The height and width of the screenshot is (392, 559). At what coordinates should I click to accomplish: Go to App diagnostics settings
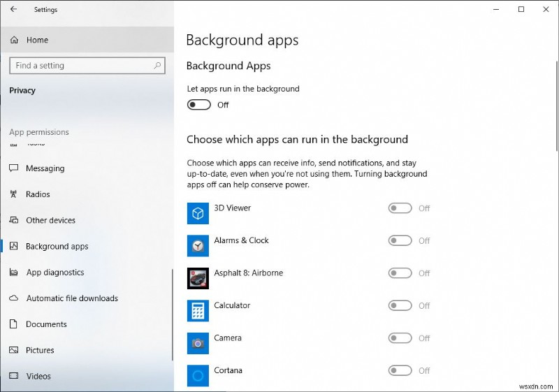click(x=55, y=273)
